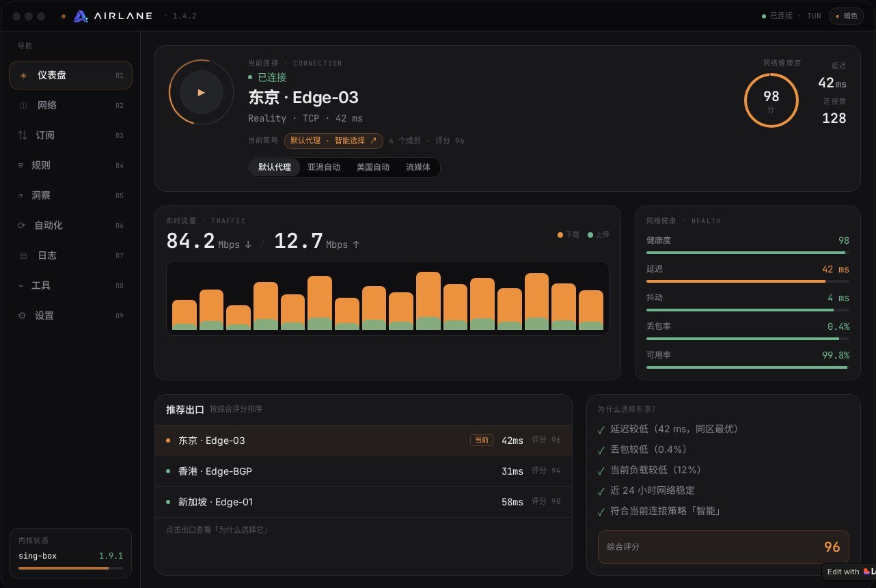
Task: Click the refresh icon beside 自动化
Action: [22, 225]
